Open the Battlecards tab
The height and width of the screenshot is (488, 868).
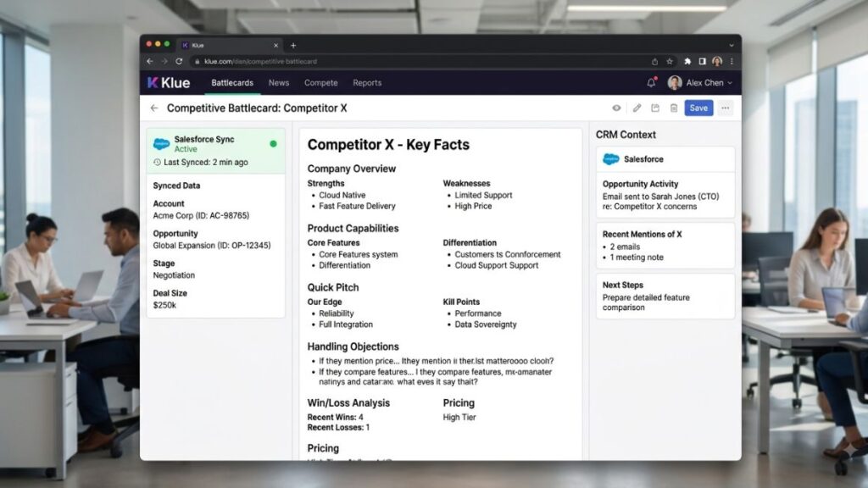(232, 83)
